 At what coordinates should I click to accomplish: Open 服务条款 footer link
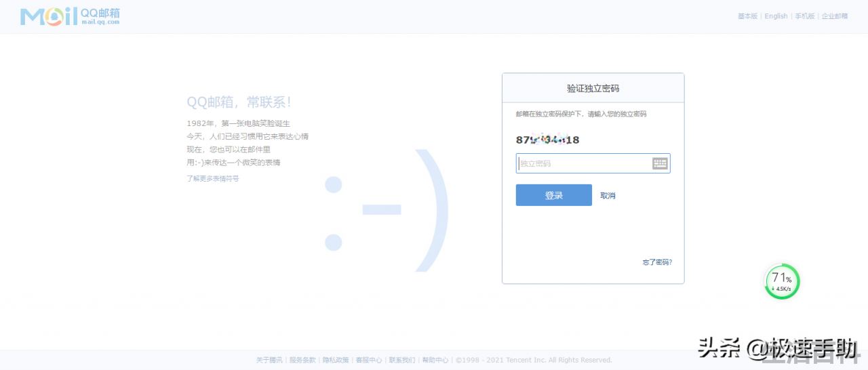point(302,361)
